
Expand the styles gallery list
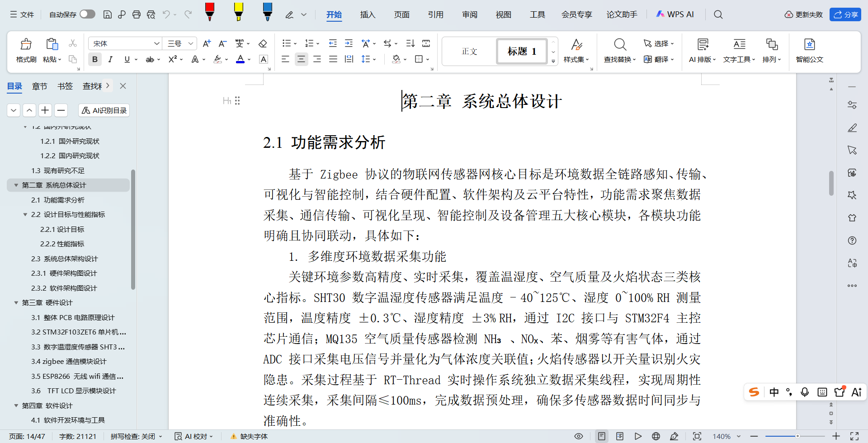(x=553, y=61)
